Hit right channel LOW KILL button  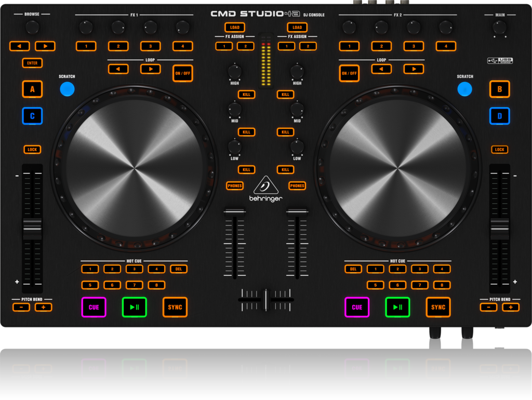pyautogui.click(x=285, y=170)
